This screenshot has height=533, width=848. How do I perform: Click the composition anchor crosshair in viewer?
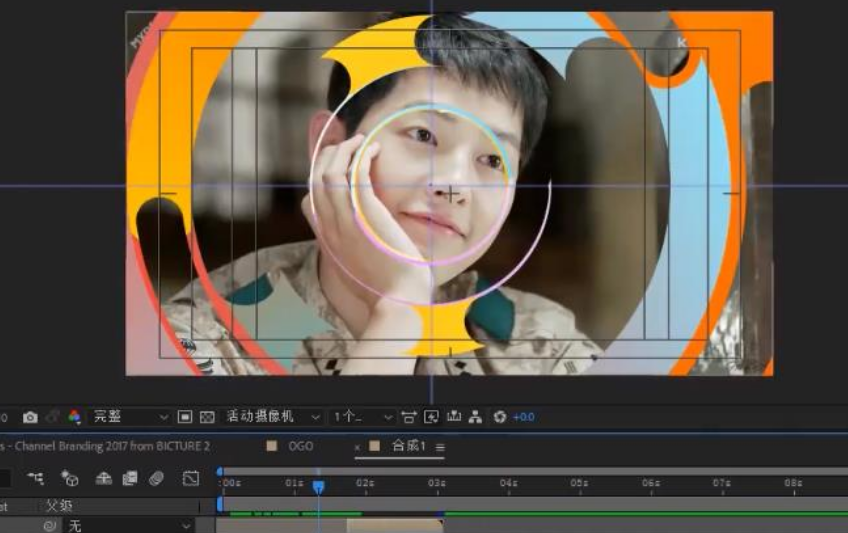(451, 194)
